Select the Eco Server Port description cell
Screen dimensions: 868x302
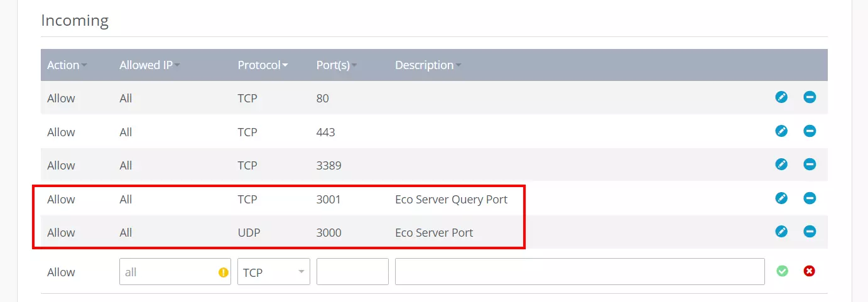point(434,233)
